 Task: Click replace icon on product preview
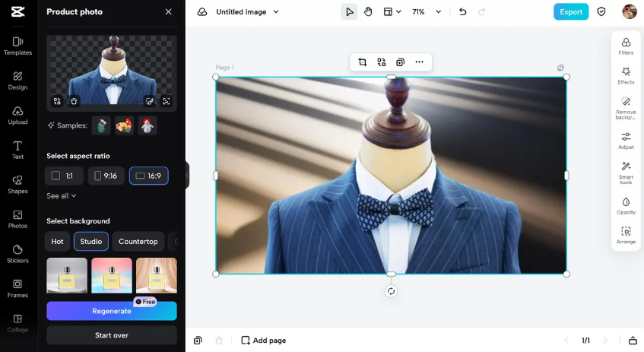(57, 101)
